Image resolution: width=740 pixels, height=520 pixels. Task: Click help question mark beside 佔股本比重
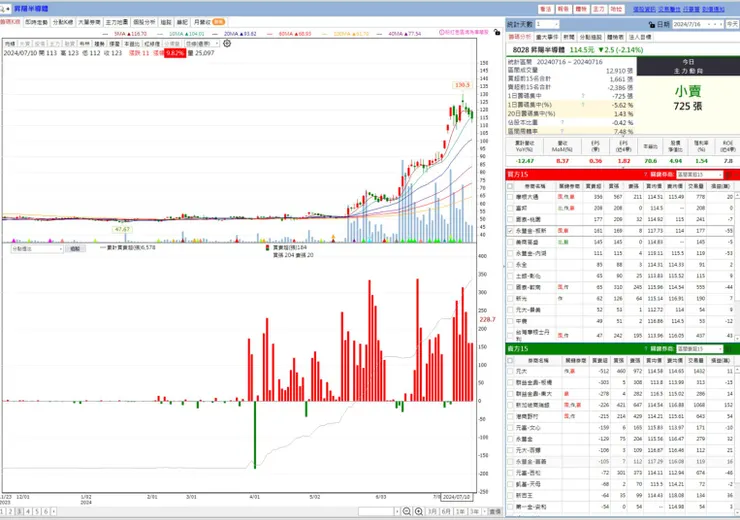pyautogui.click(x=563, y=122)
